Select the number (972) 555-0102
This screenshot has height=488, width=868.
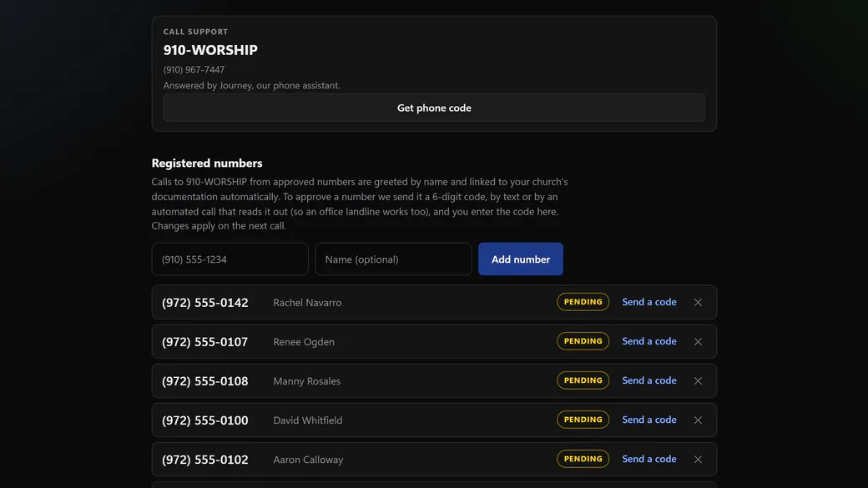pos(204,460)
